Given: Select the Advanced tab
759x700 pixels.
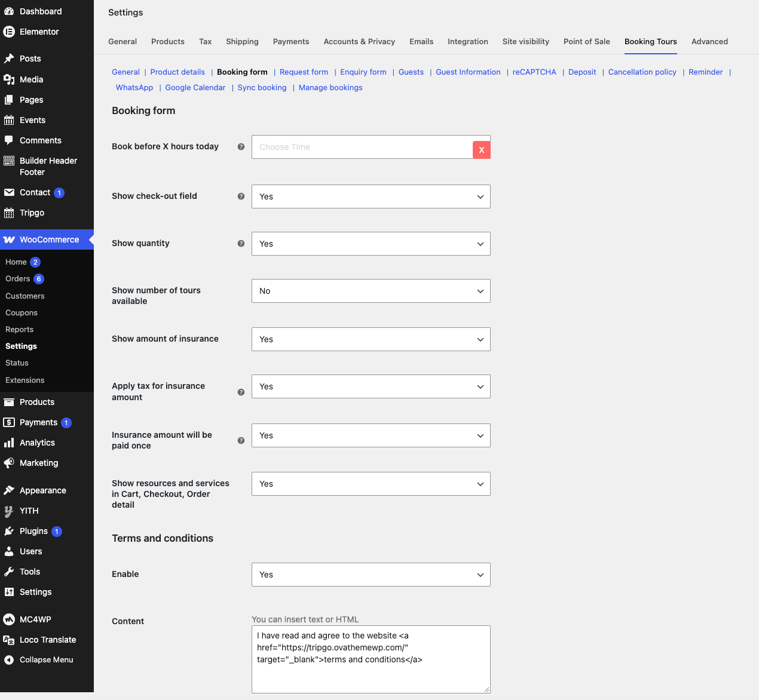Looking at the screenshot, I should (x=709, y=42).
